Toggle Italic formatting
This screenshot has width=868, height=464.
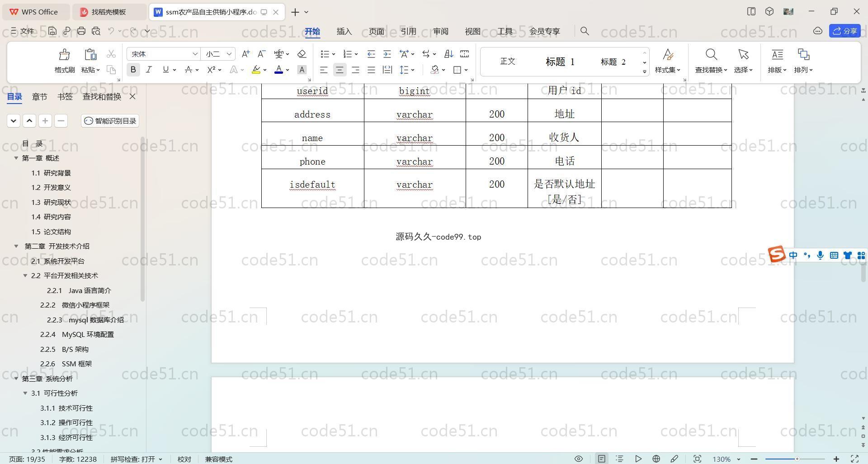tap(149, 70)
